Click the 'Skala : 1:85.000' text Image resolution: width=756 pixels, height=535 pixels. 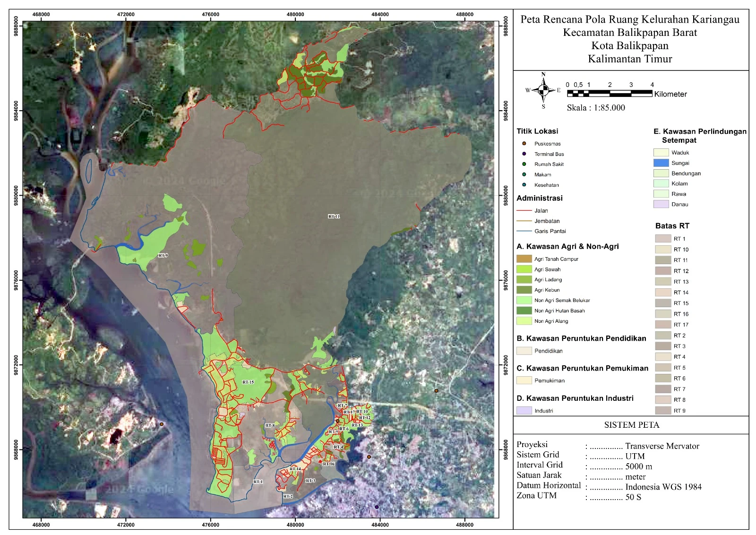596,108
